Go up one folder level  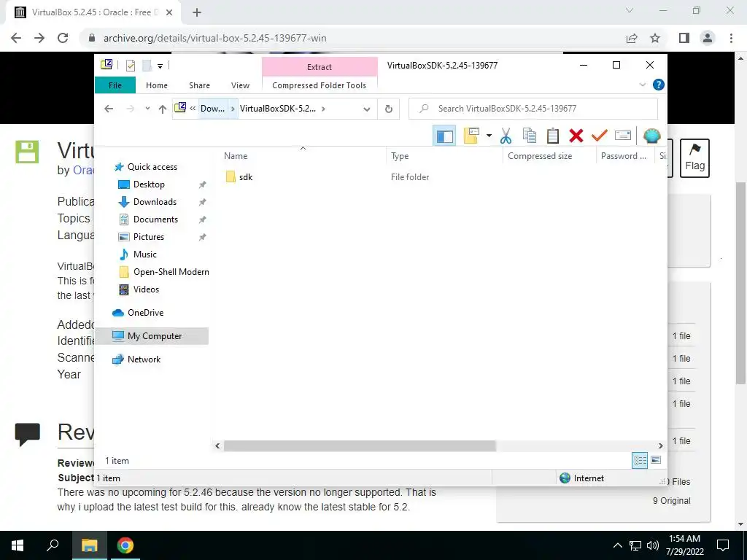(163, 109)
